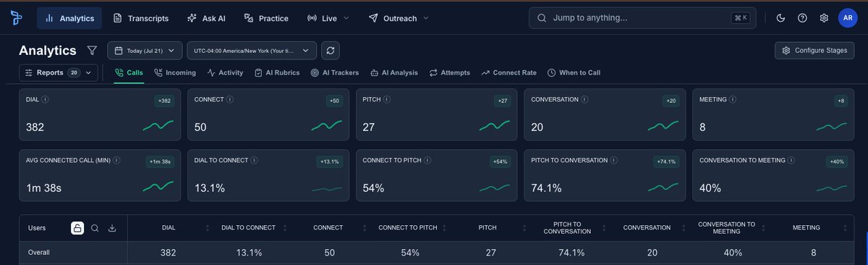Toggle the lock icon in Users column
868x265 pixels.
pyautogui.click(x=77, y=228)
